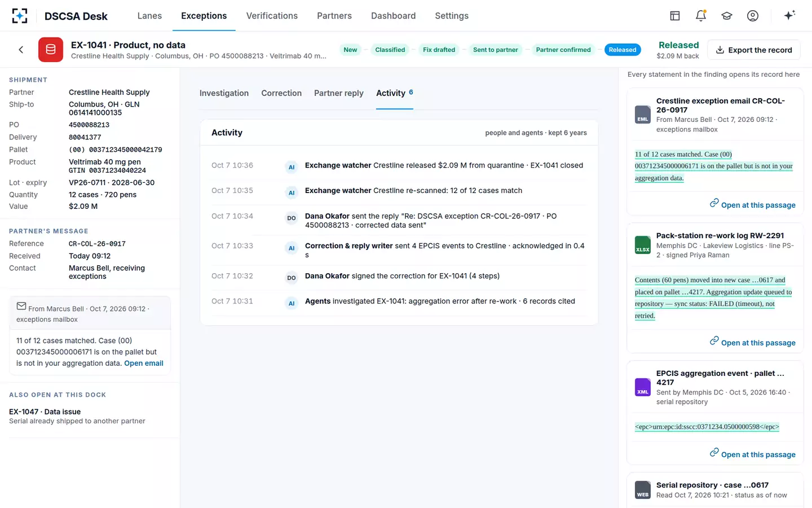Viewport: 812px width, 508px height.
Task: Switch to the Correction tab
Action: click(x=281, y=93)
